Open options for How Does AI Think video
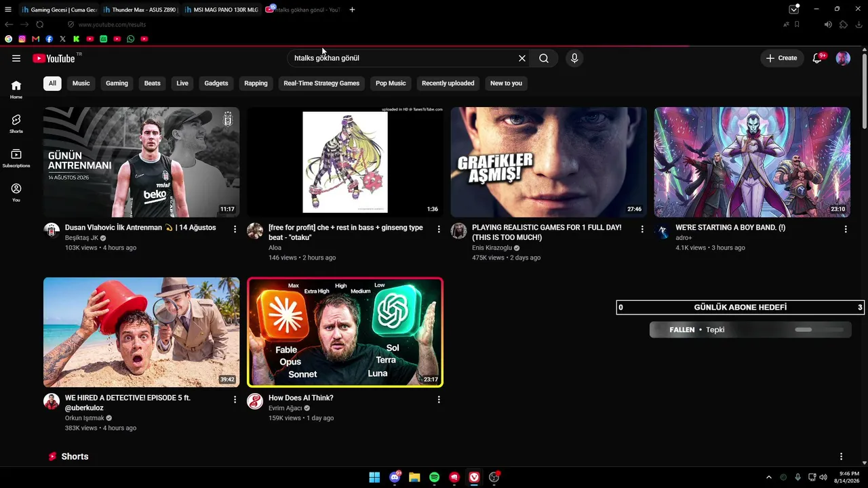Screen dimensions: 868x488 point(439,400)
